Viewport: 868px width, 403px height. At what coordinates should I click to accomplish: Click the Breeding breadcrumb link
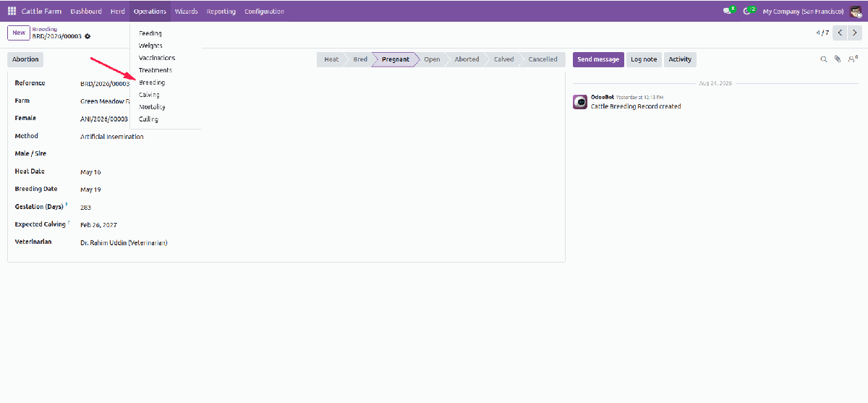coord(44,29)
